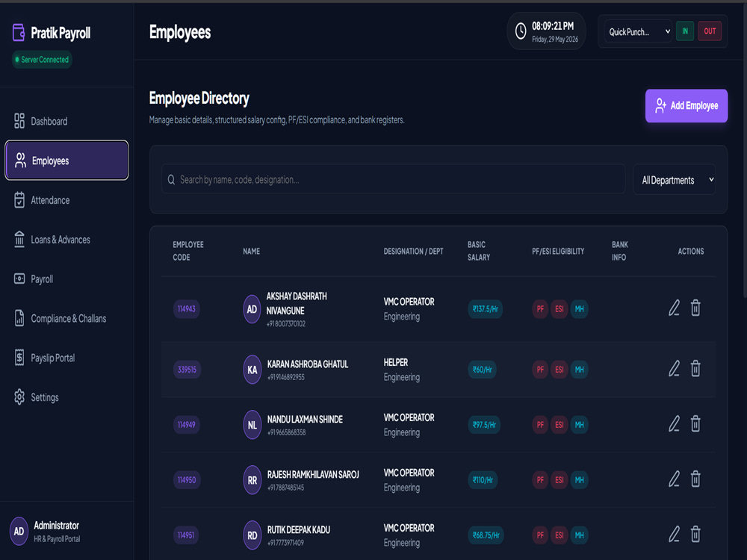Open the Attendance section
747x560 pixels.
(x=66, y=200)
